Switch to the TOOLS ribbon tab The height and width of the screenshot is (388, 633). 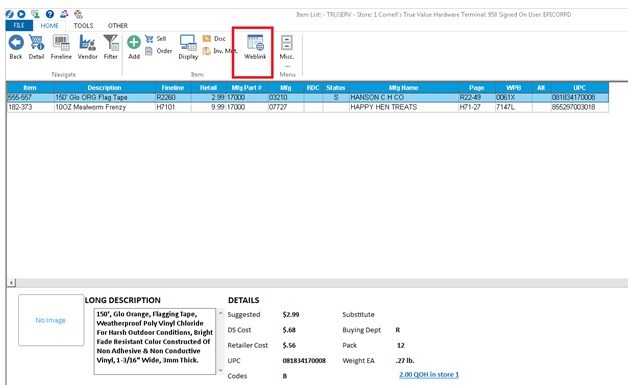pyautogui.click(x=83, y=25)
